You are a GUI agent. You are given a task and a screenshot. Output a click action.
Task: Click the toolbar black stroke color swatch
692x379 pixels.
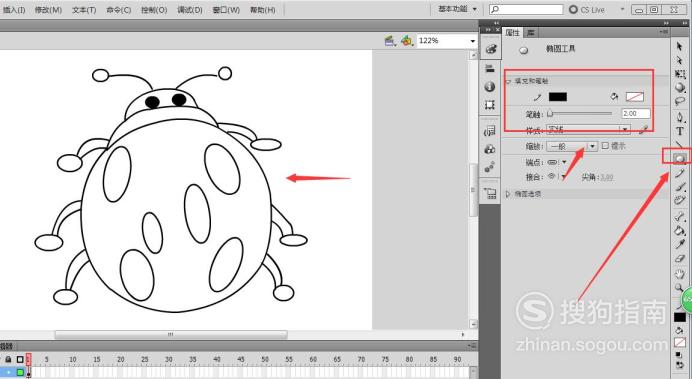tap(680, 317)
